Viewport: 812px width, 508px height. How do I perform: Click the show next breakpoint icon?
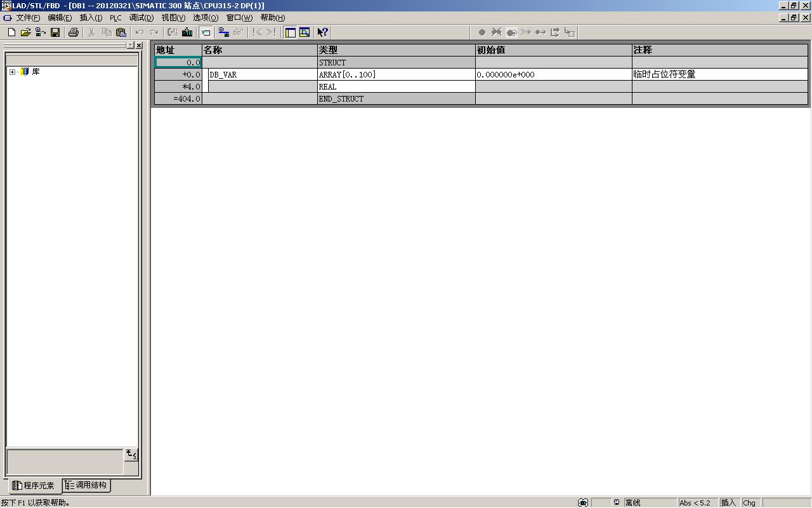click(526, 32)
